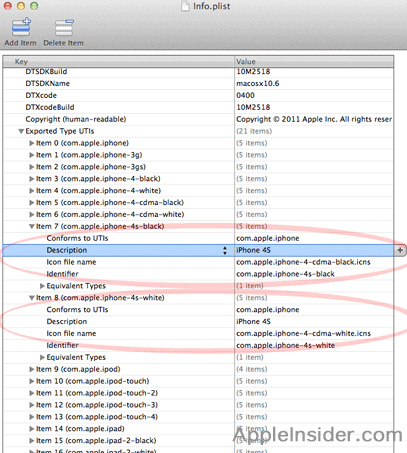This screenshot has height=453, width=407.
Task: Click the (21 items) value cell
Action: point(254,131)
